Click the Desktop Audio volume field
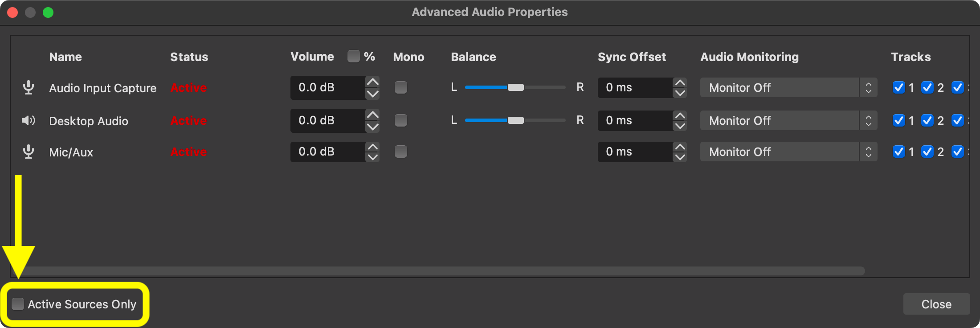This screenshot has height=328, width=980. (x=328, y=120)
